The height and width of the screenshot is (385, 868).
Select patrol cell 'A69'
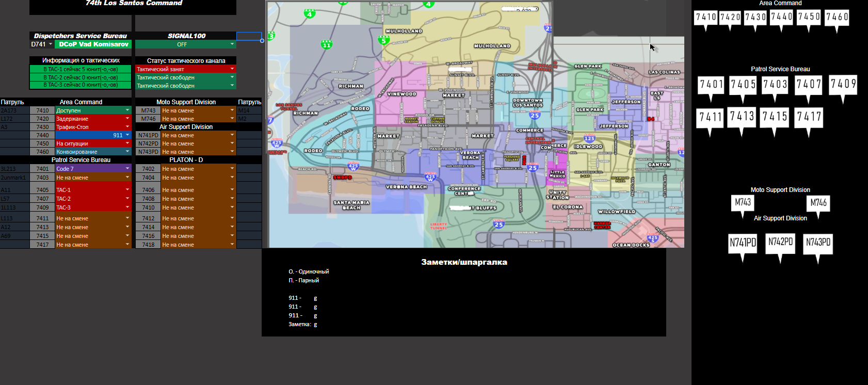pyautogui.click(x=15, y=236)
